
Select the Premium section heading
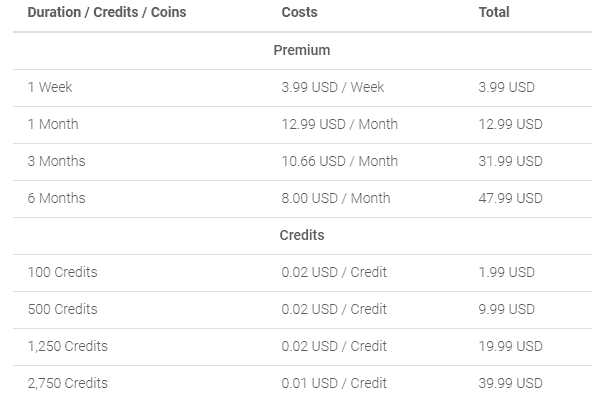coord(302,50)
